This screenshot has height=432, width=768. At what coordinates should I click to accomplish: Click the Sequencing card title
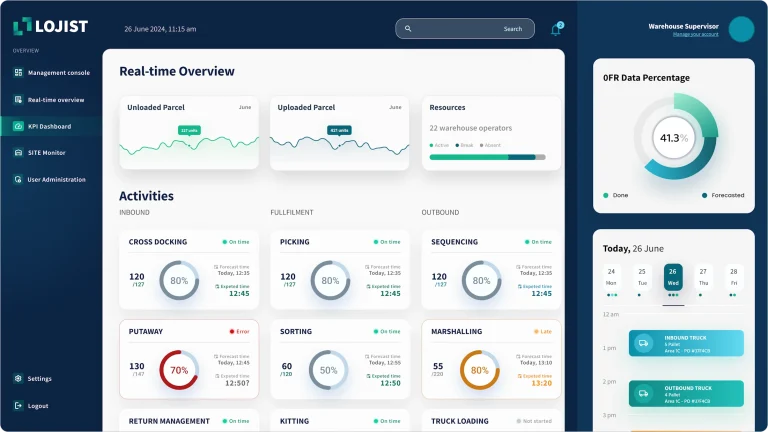(455, 242)
